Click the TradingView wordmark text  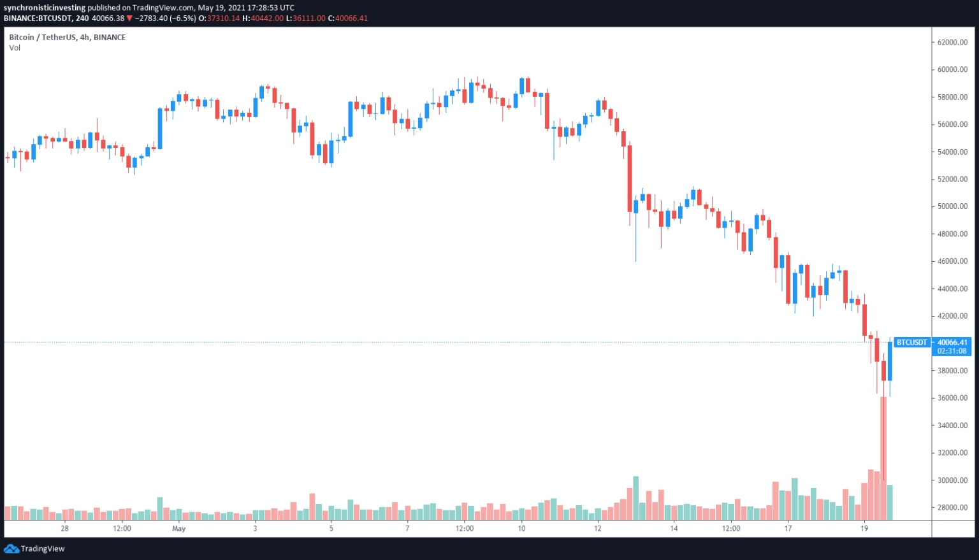click(43, 549)
